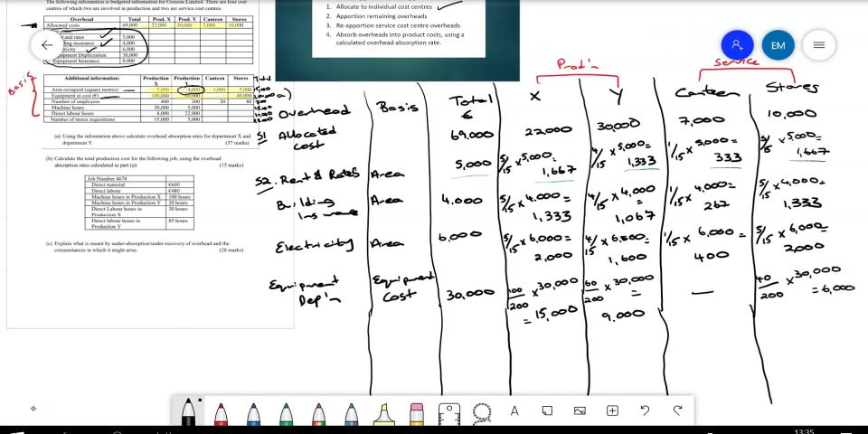868x434 pixels.
Task: Open the hamburger settings menu
Action: tap(818, 44)
